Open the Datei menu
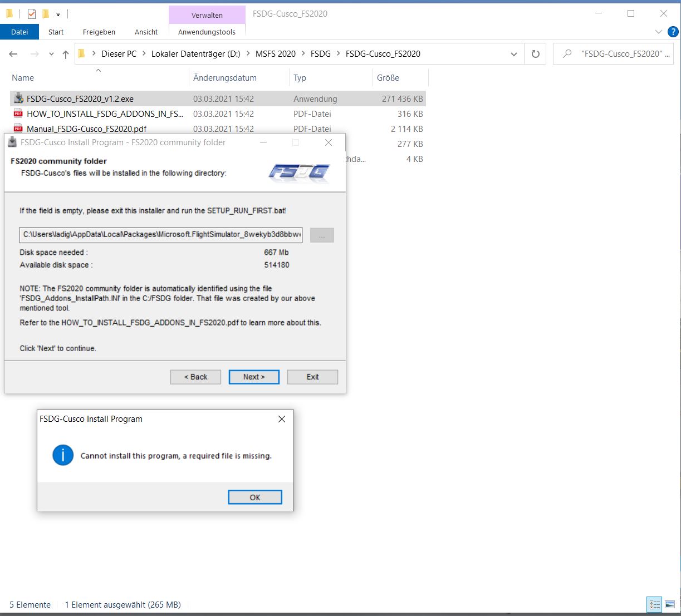The height and width of the screenshot is (616, 681). [x=19, y=32]
